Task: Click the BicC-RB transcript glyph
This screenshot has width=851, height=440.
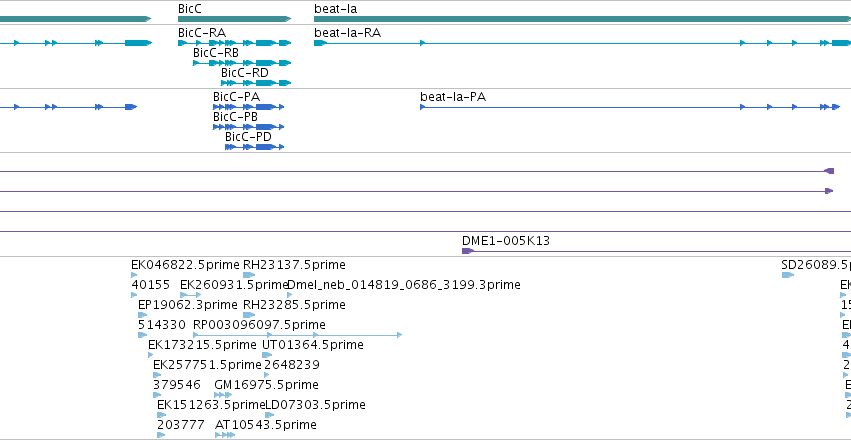Action: click(242, 63)
